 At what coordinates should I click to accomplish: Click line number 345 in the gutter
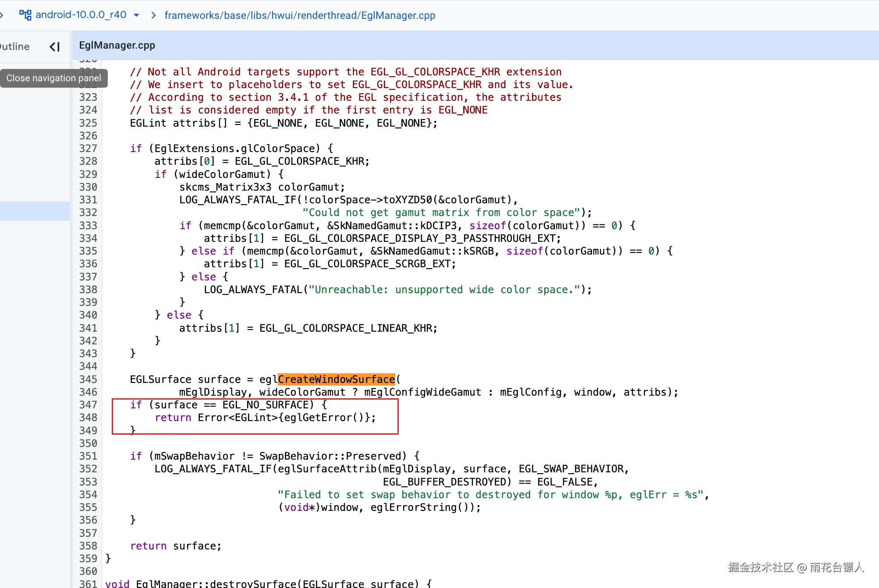(88, 379)
